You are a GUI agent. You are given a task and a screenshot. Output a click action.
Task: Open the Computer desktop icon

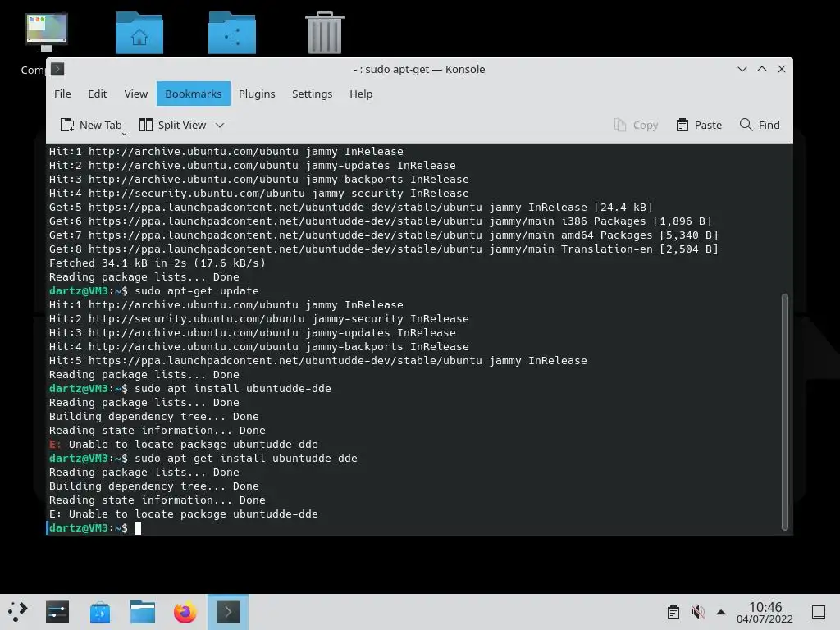[47, 33]
